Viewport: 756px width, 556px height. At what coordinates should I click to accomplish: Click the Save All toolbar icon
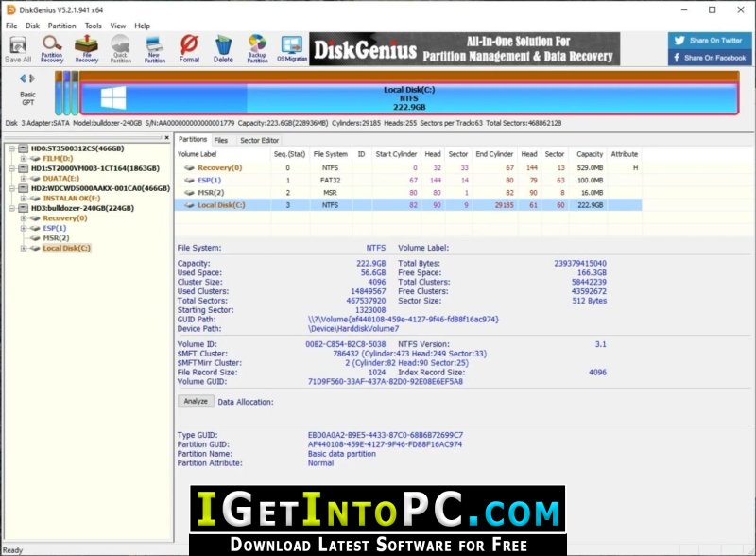click(x=18, y=49)
